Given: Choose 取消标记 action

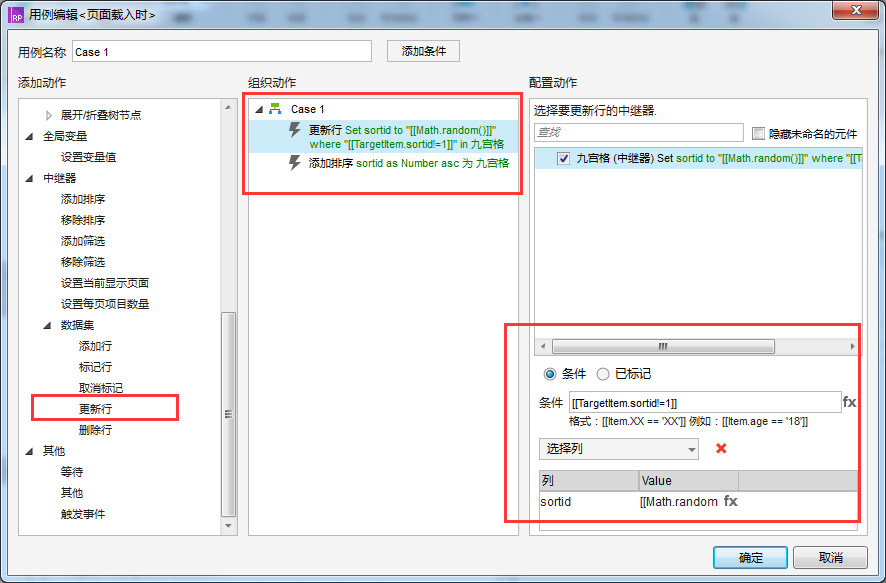Looking at the screenshot, I should [101, 388].
